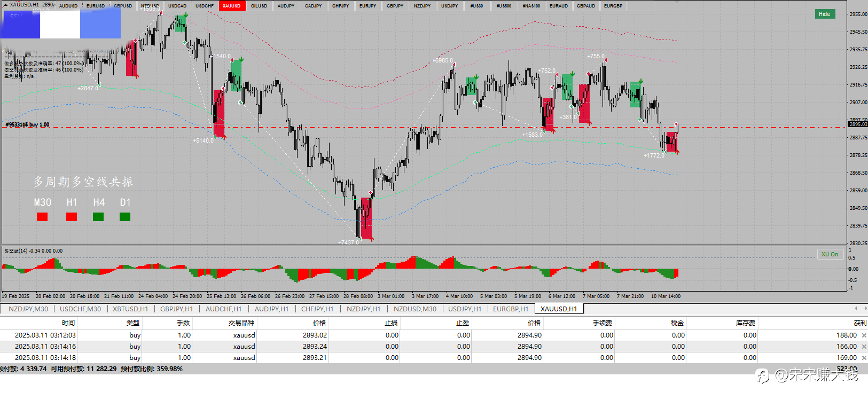Toggle the XU On button

[x=830, y=254]
